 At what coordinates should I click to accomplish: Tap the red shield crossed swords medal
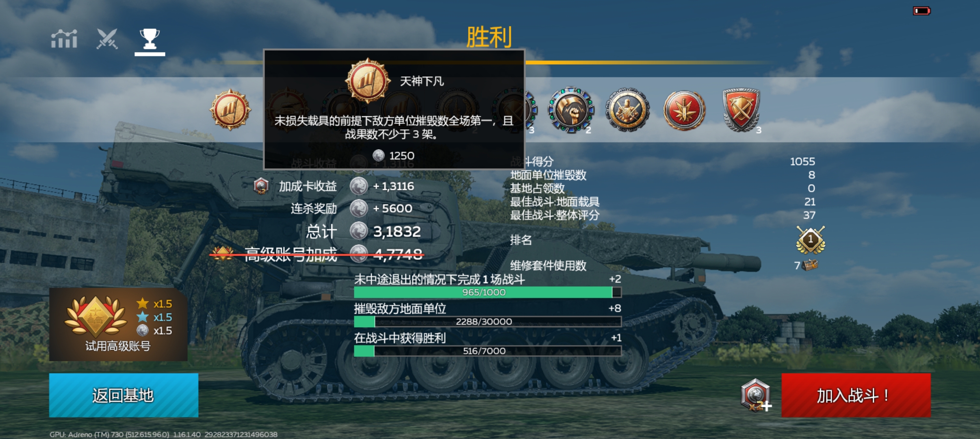741,110
